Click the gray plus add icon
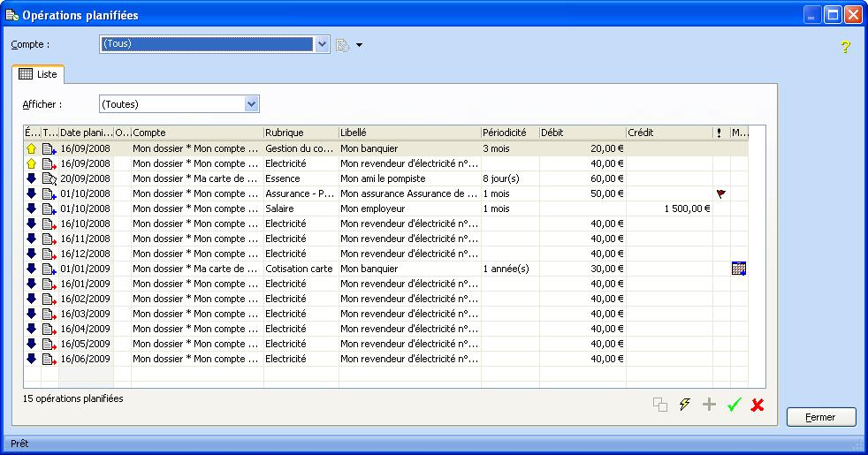 coord(709,405)
